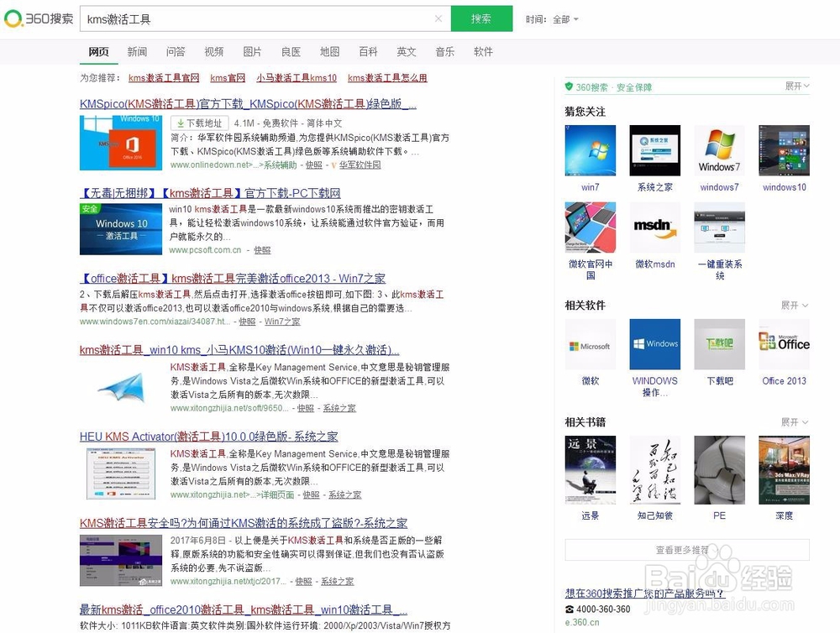Click suggestion kms官网

[x=228, y=78]
